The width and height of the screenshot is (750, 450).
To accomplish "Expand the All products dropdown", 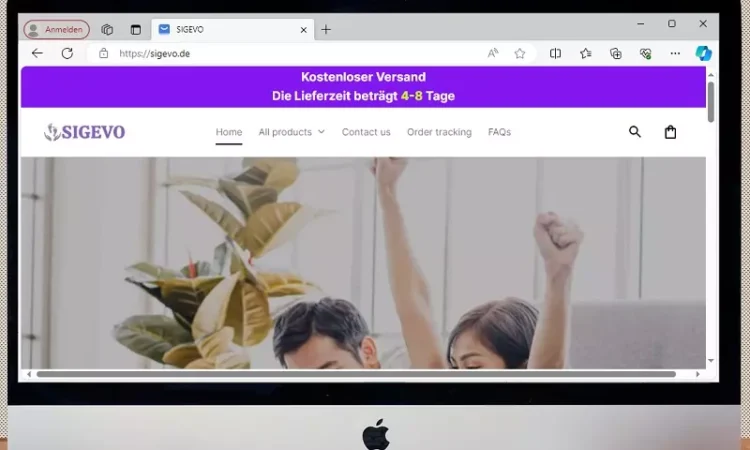I will (291, 132).
